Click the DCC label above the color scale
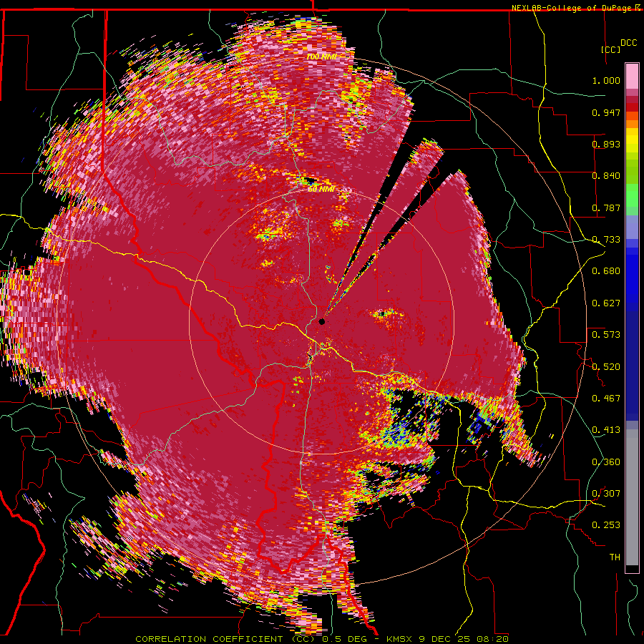This screenshot has height=644, width=644. pyautogui.click(x=629, y=43)
